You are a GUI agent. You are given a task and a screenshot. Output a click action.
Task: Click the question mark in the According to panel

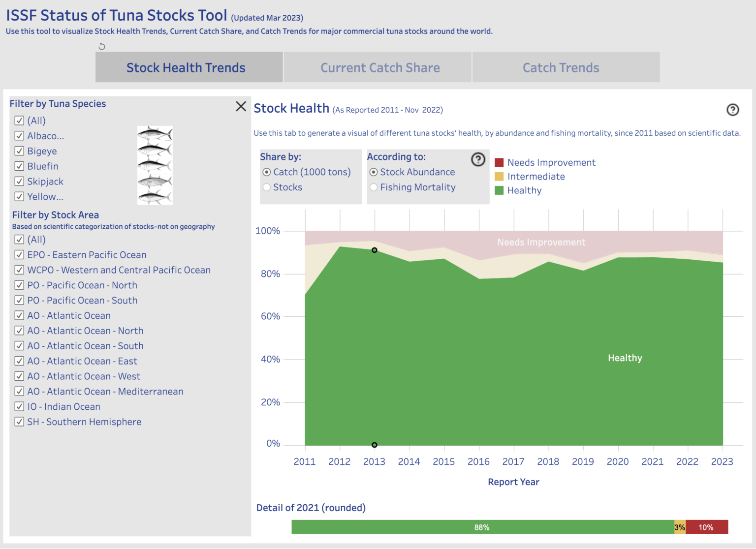point(478,159)
